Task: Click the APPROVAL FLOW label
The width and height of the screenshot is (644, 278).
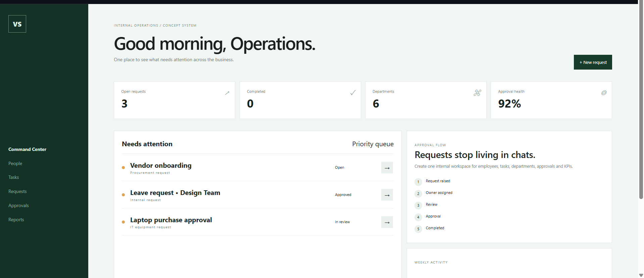Action: point(430,145)
